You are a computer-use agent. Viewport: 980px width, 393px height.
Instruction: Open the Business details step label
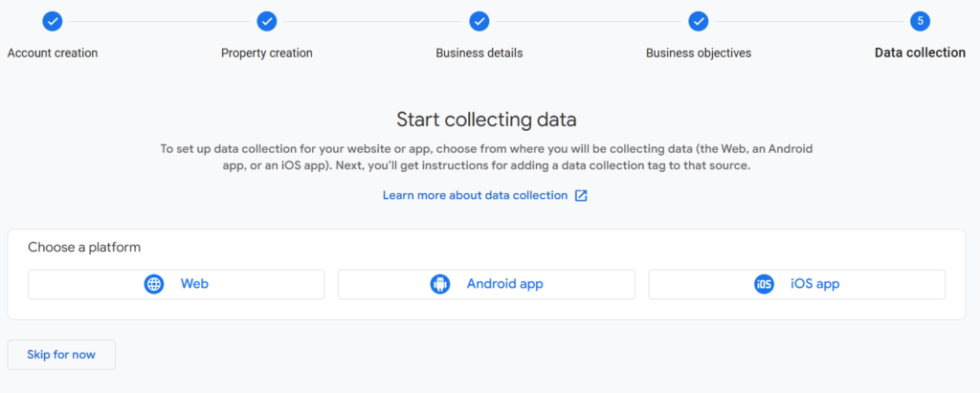point(479,54)
